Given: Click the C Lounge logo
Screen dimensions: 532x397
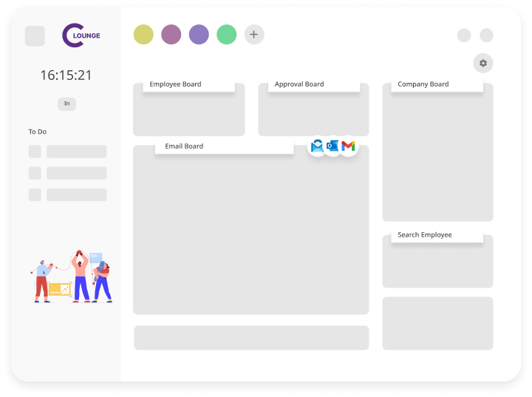Looking at the screenshot, I should [81, 35].
